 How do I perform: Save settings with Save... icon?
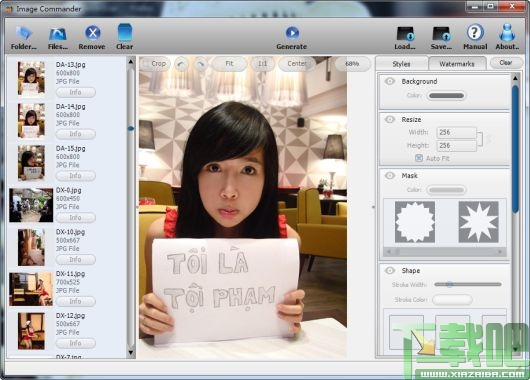click(441, 38)
